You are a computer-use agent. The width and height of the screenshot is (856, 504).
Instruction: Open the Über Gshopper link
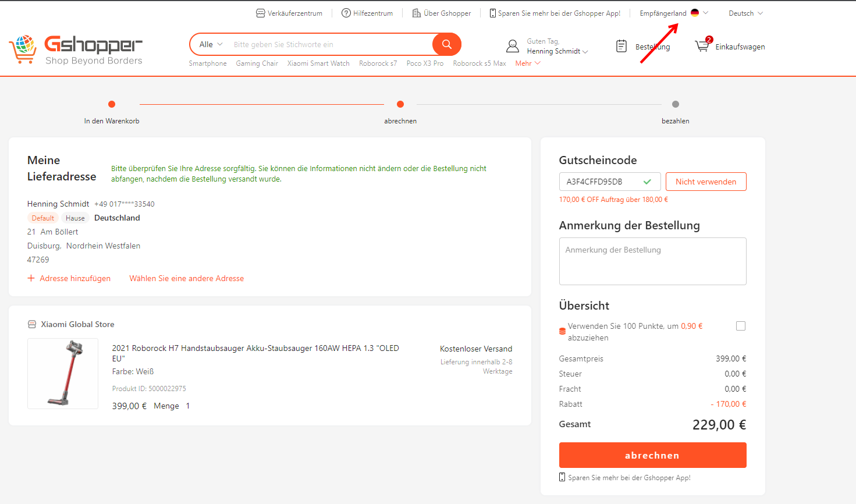447,13
